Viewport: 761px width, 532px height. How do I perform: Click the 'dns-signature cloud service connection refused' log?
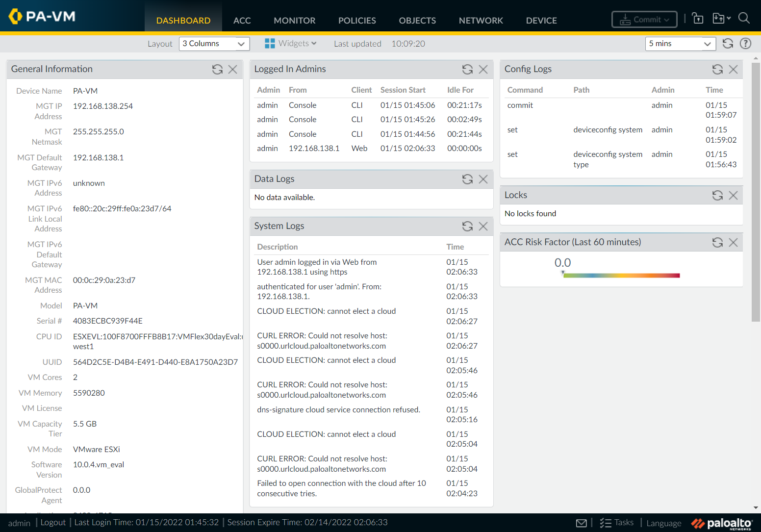[x=339, y=410]
